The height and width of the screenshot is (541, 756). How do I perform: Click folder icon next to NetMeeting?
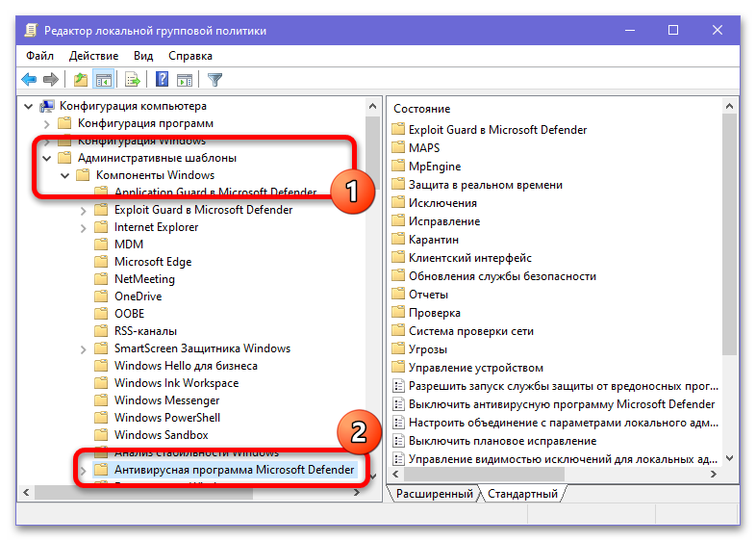pos(101,278)
